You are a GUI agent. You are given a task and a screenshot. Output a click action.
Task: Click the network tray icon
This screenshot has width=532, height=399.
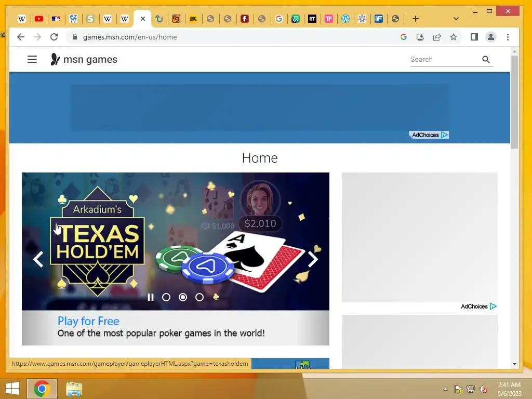point(471,389)
